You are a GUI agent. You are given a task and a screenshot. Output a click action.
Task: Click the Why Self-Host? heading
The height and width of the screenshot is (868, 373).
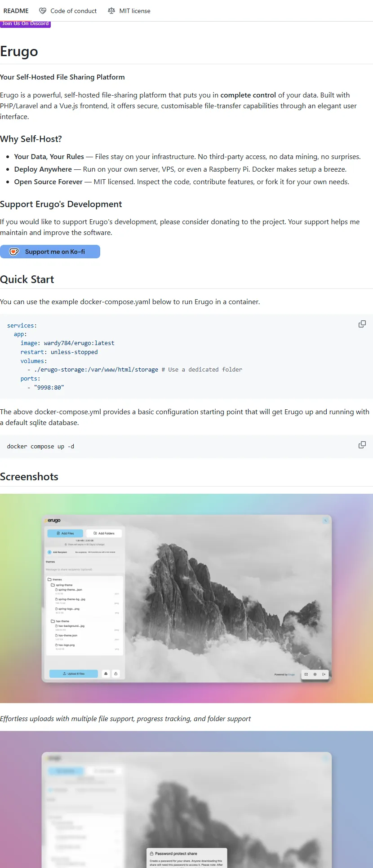[x=31, y=139]
